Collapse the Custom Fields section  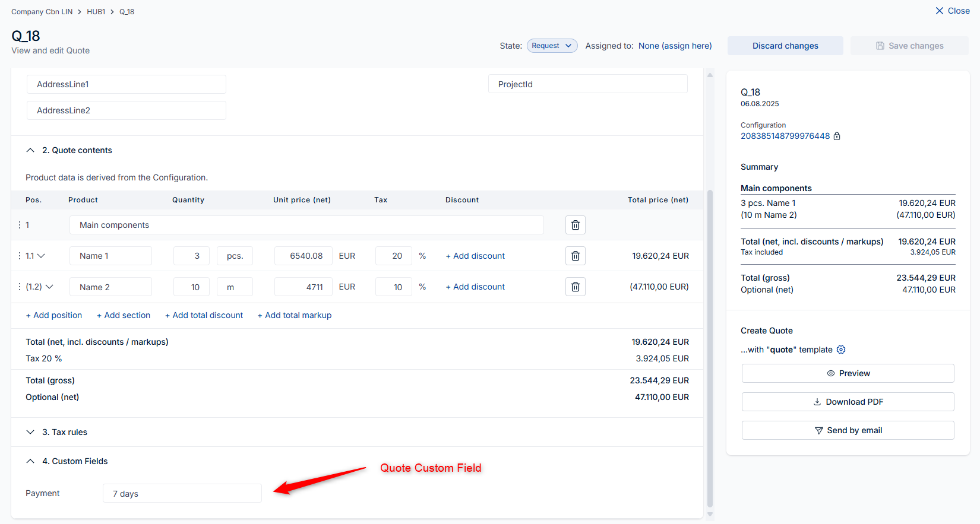point(30,461)
